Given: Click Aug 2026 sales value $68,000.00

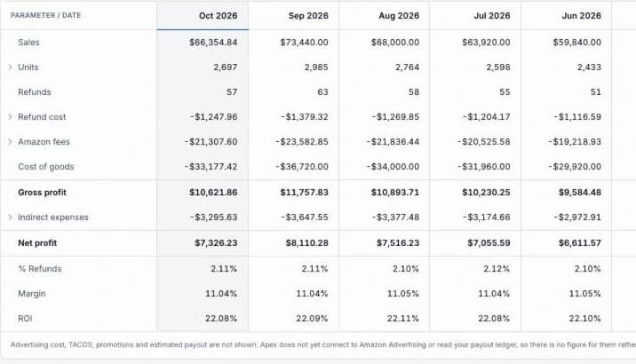Looking at the screenshot, I should point(395,43).
